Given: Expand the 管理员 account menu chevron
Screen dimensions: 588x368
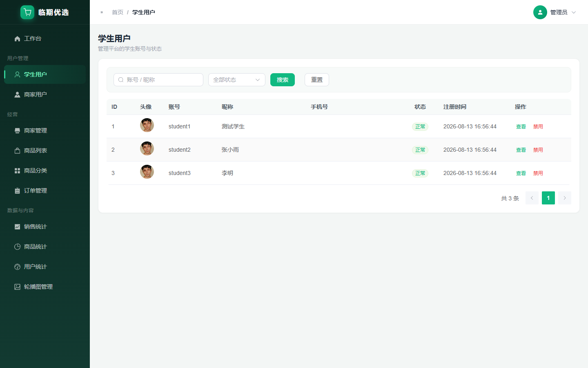Looking at the screenshot, I should click(x=573, y=12).
